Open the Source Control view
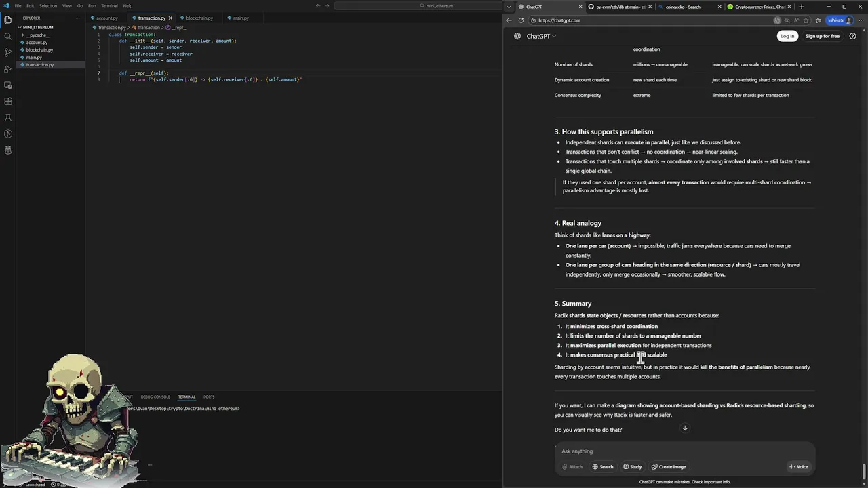868x488 pixels. coord(8,52)
